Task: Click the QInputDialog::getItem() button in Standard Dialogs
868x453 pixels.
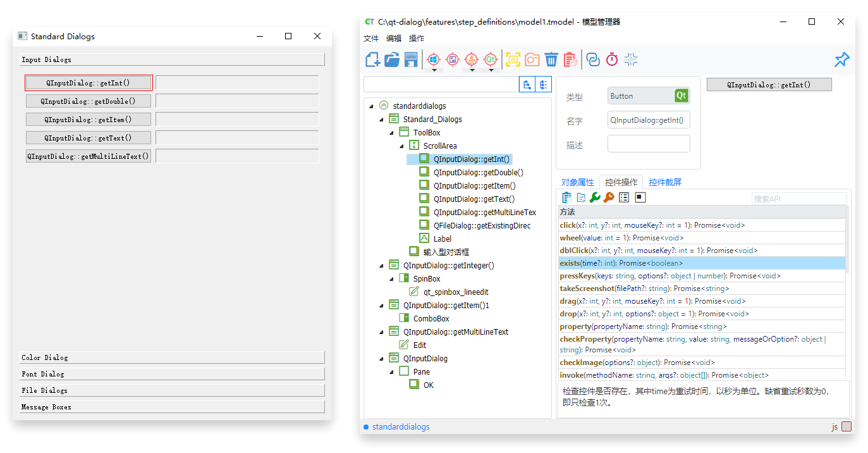Action: (89, 120)
